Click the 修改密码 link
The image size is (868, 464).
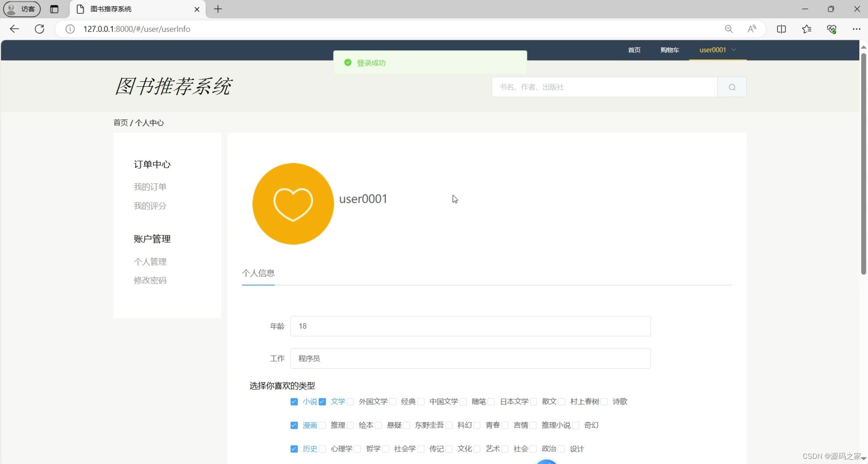150,280
